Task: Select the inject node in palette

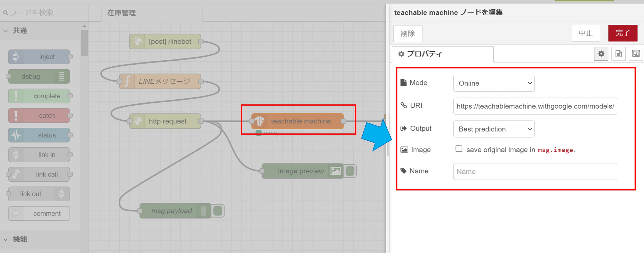Action: [39, 57]
